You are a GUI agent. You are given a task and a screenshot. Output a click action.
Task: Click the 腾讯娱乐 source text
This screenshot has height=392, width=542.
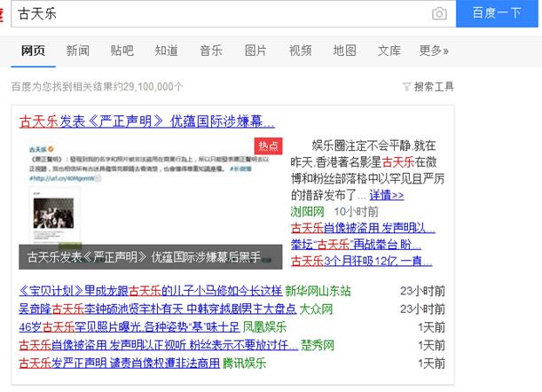[244, 363]
